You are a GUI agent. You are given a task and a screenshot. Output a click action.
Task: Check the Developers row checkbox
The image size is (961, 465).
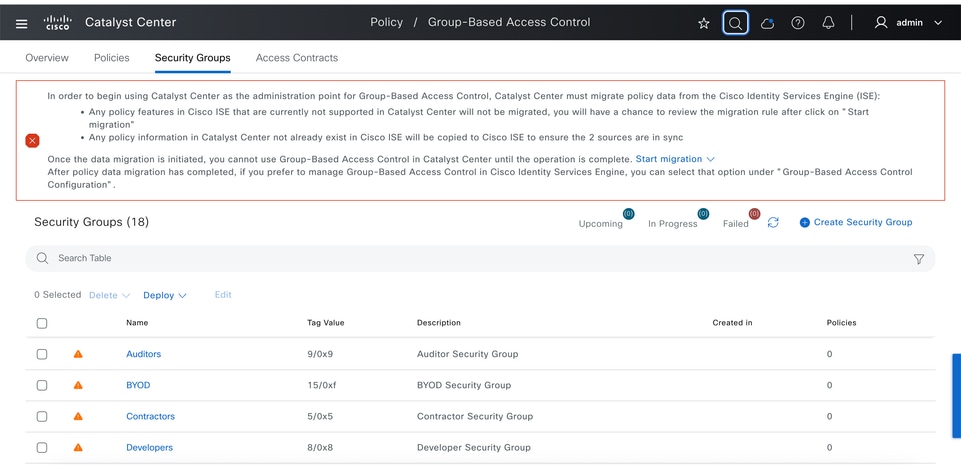click(x=42, y=448)
